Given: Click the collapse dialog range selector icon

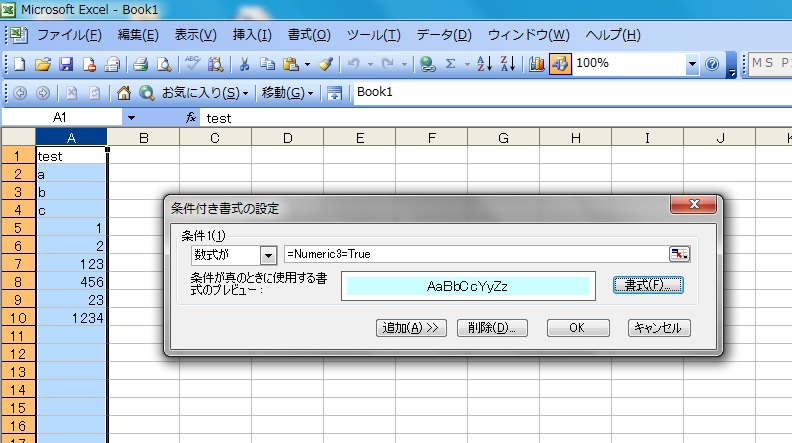Looking at the screenshot, I should point(680,255).
